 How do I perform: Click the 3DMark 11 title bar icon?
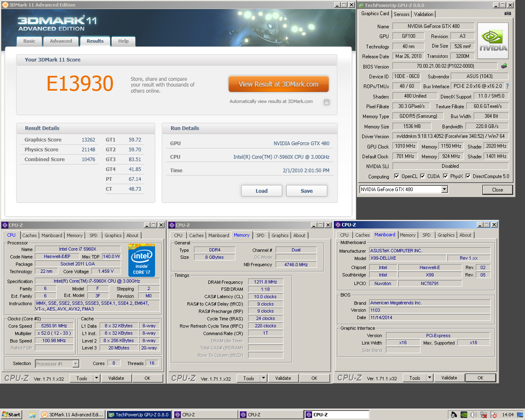pos(5,5)
